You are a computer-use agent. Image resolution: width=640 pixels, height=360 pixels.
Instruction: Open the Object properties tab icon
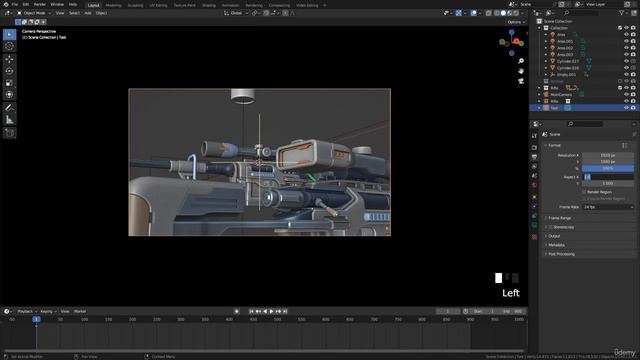(x=534, y=197)
